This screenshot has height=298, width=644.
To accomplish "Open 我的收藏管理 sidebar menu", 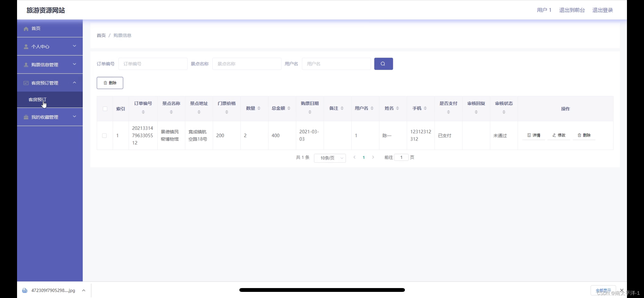I will click(x=50, y=117).
